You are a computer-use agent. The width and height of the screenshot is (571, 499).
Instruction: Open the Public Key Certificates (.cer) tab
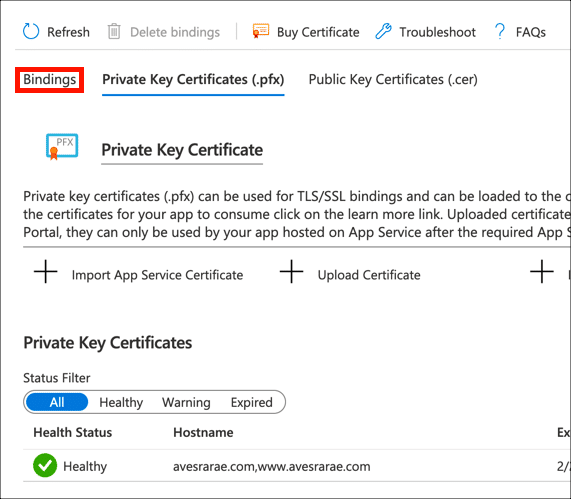pos(393,80)
